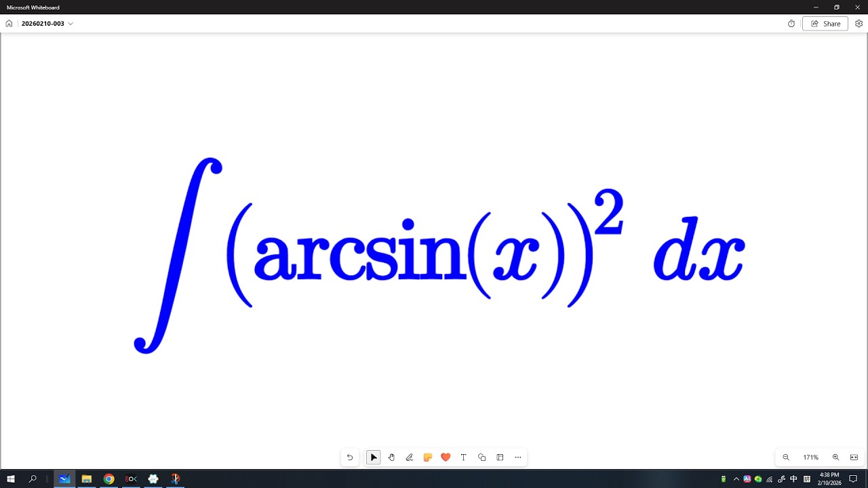
Task: Select the pen inking tool
Action: [410, 457]
